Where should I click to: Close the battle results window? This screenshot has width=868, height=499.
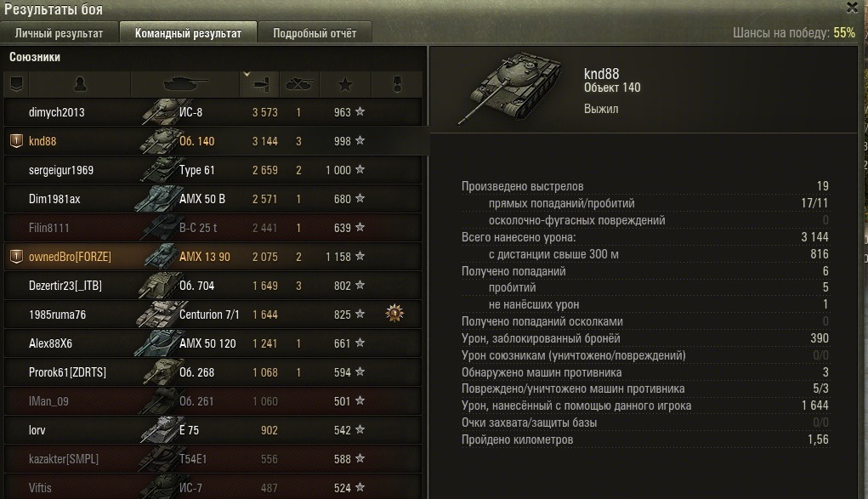point(853,7)
